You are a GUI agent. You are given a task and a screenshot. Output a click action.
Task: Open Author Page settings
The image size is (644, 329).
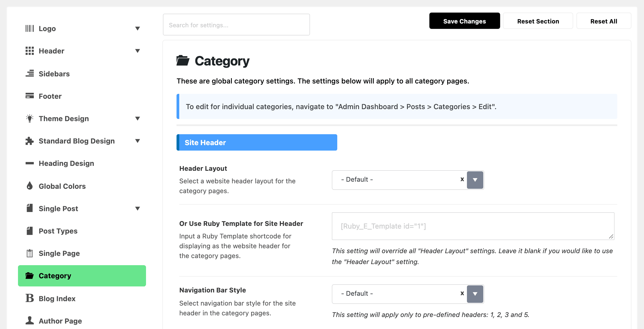click(82, 321)
